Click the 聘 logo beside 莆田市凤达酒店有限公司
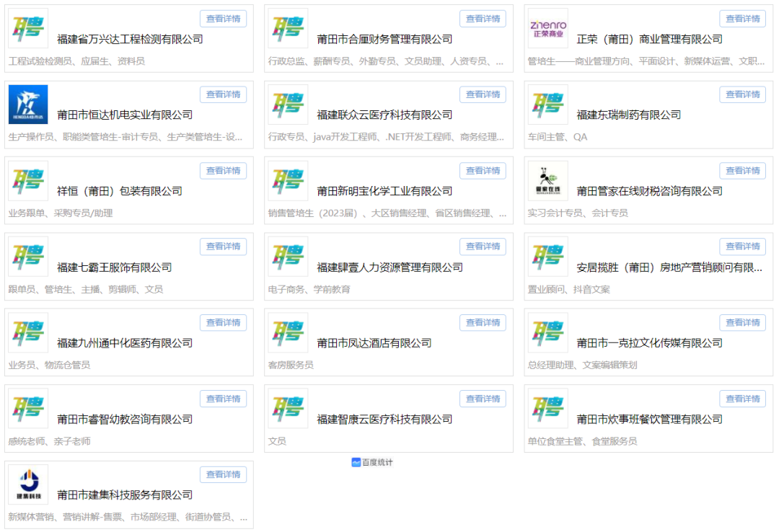This screenshot has width=779, height=532. pos(288,332)
